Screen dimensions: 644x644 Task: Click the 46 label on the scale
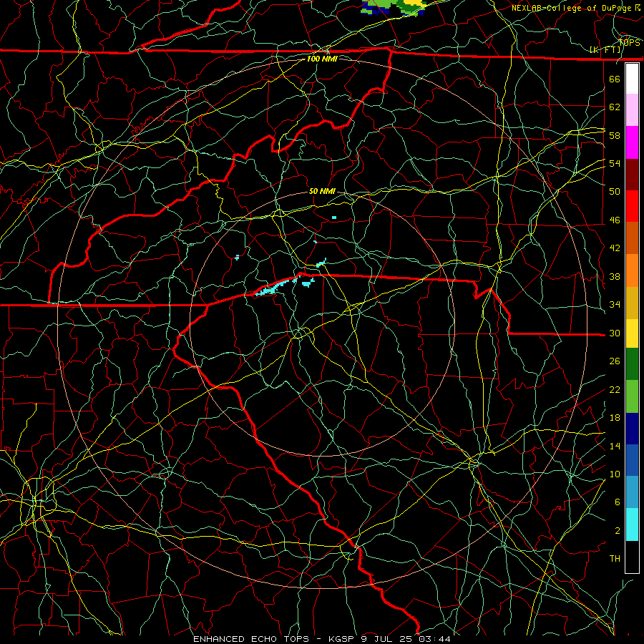click(x=615, y=220)
